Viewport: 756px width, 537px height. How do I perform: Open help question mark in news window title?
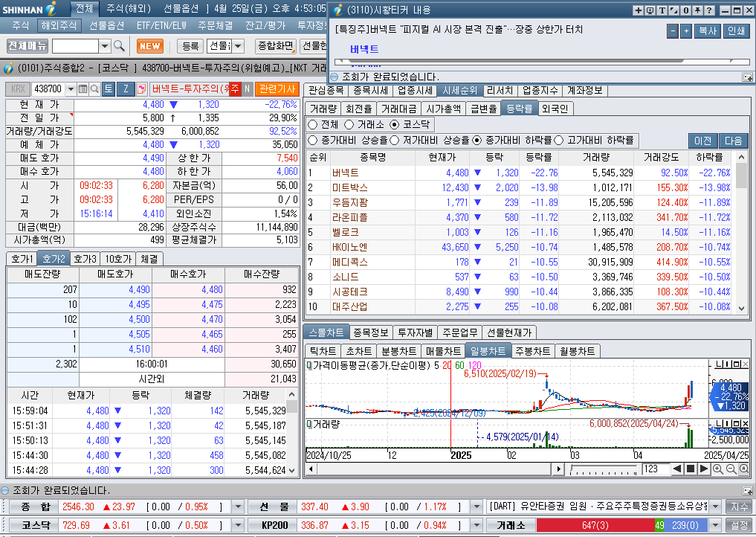click(709, 10)
